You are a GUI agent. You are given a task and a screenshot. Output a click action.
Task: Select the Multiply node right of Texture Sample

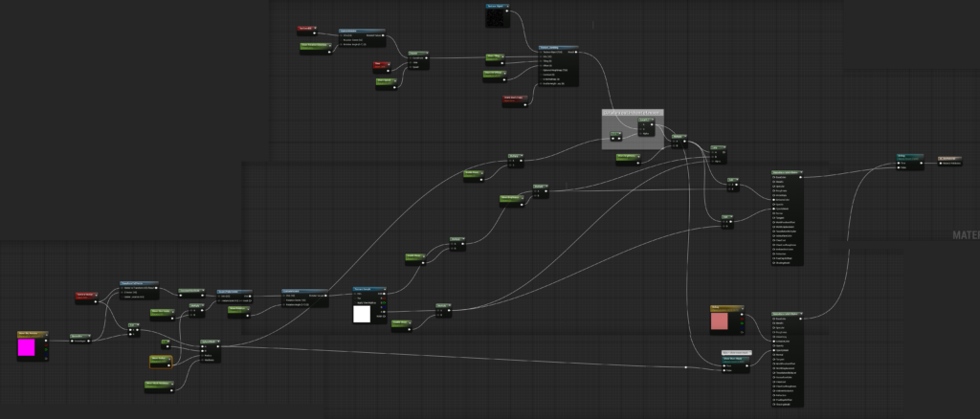[444, 310]
